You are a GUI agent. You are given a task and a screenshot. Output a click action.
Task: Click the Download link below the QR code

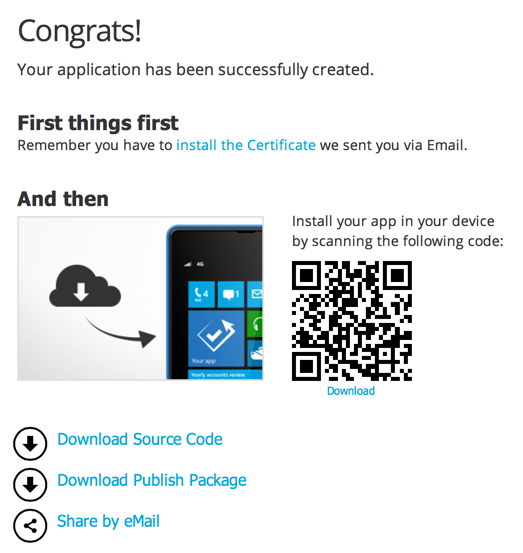(x=351, y=391)
